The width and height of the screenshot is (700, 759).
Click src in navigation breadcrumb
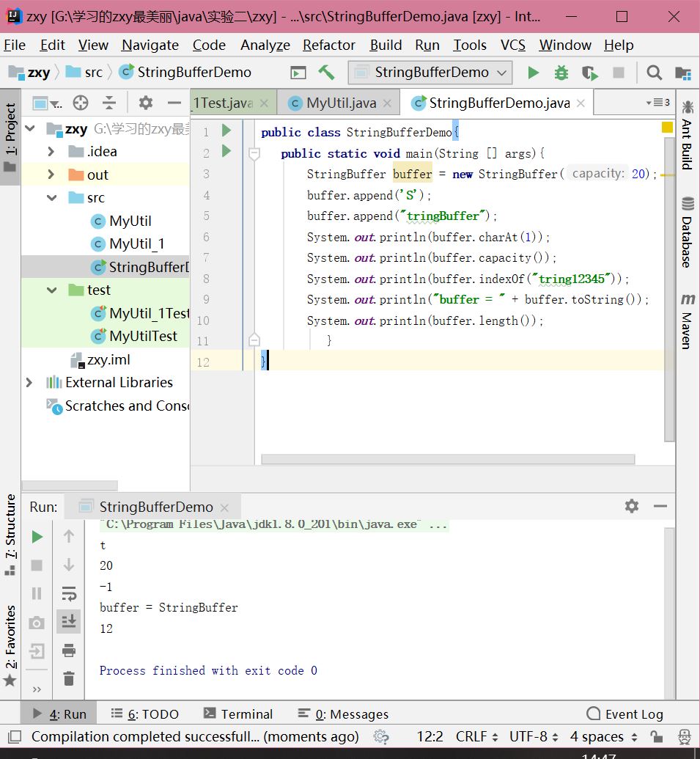84,72
